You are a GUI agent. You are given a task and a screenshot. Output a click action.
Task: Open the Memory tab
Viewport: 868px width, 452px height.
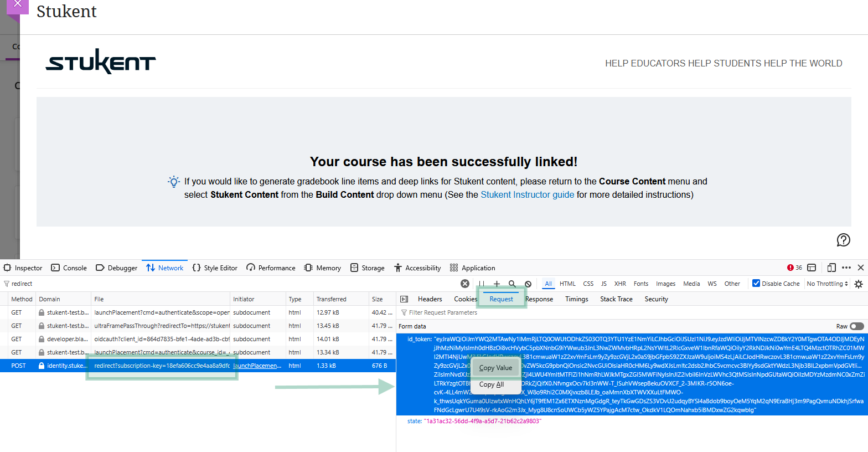point(323,268)
